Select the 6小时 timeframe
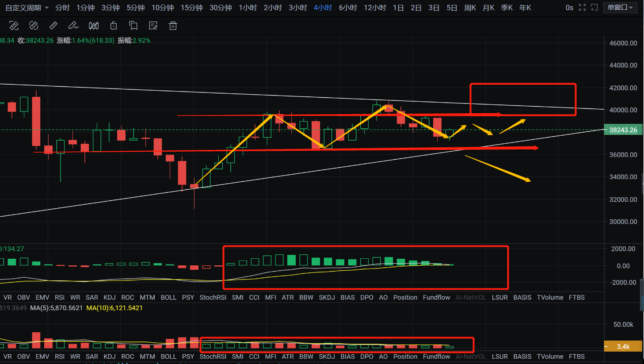This screenshot has height=364, width=644. point(348,8)
